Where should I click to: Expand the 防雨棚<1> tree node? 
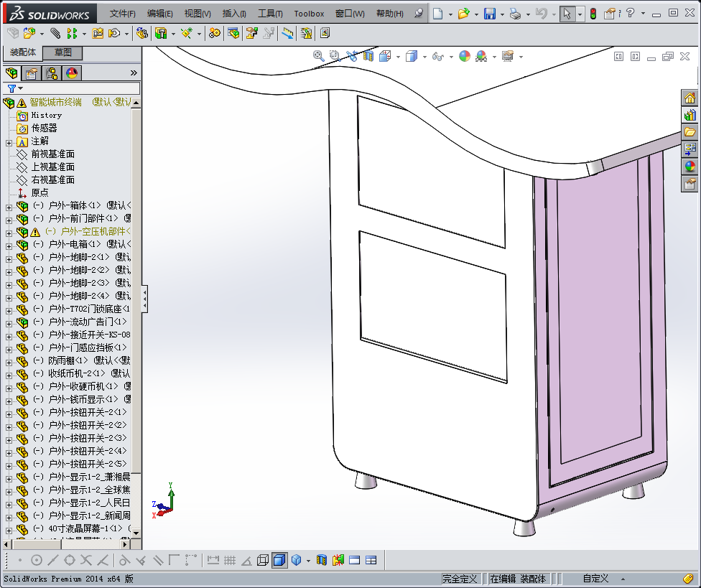point(9,363)
